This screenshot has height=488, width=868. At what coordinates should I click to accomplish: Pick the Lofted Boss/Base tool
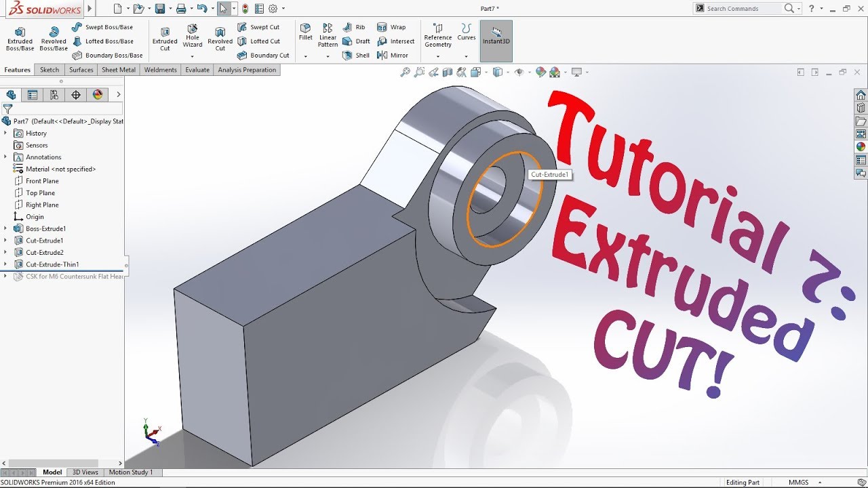click(x=102, y=41)
